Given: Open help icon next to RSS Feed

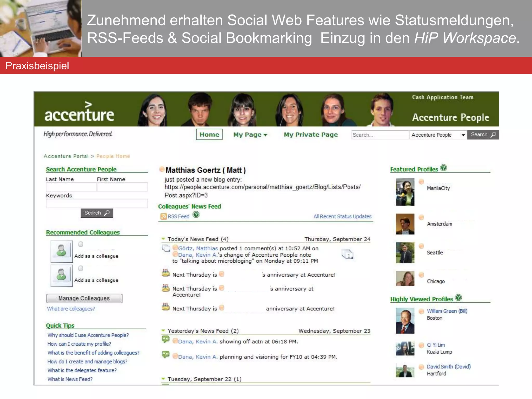Looking at the screenshot, I should 196,215.
